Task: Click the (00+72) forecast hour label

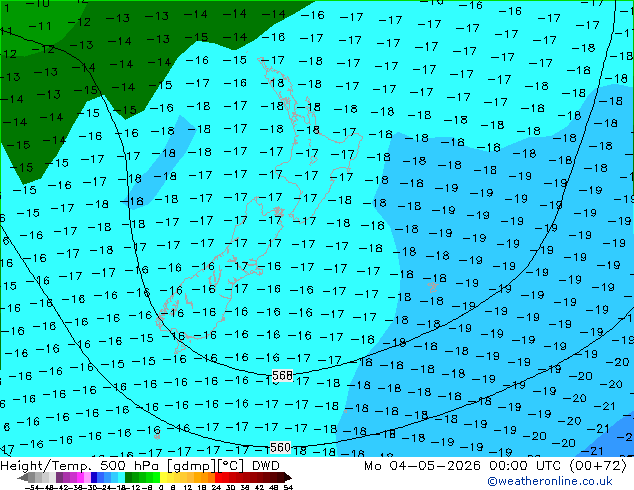Action: [x=598, y=466]
